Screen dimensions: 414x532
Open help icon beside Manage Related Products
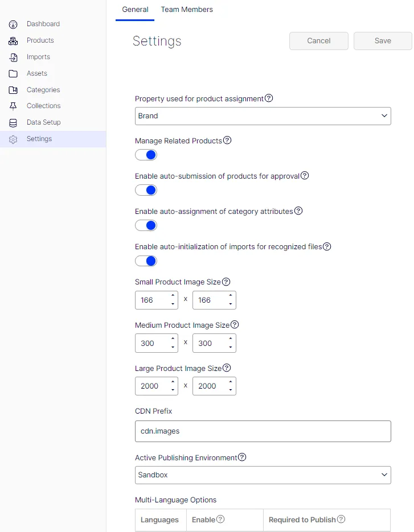click(227, 140)
